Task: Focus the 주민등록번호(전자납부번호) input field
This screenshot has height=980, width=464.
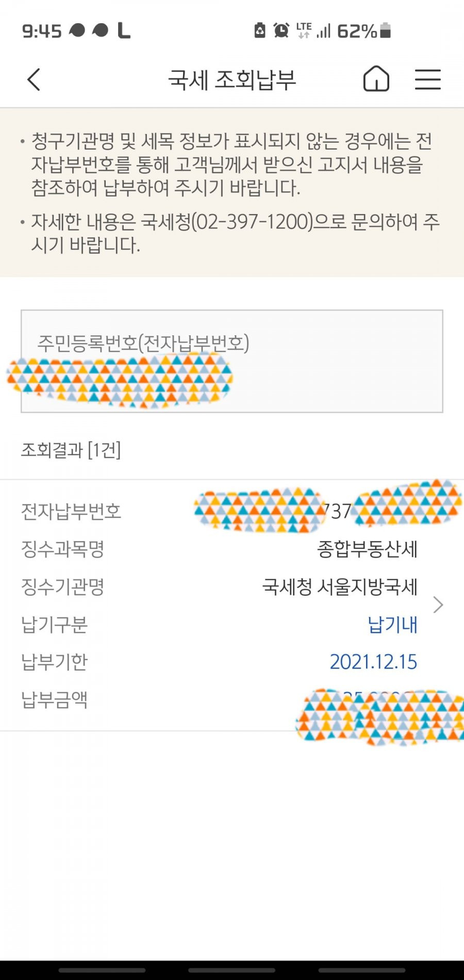Action: 232,361
